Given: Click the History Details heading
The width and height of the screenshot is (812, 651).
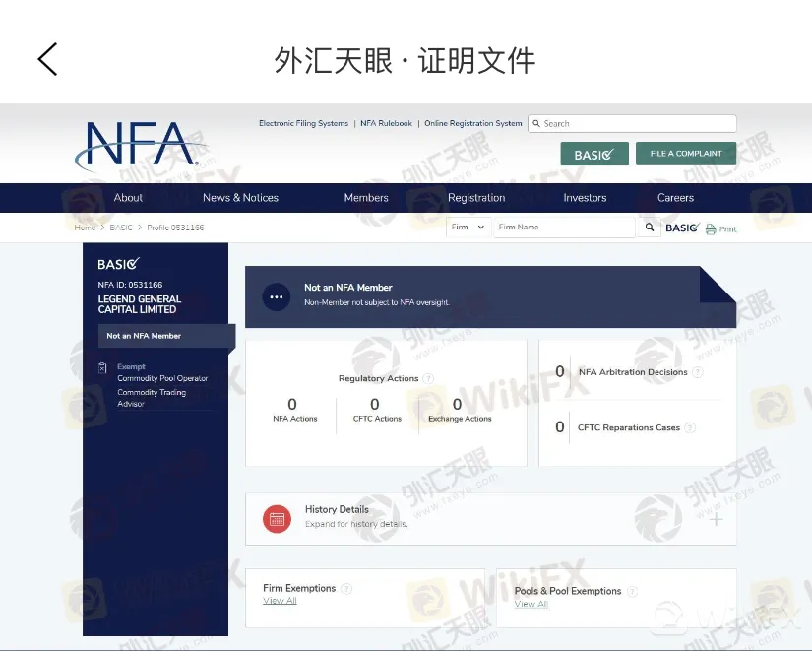Looking at the screenshot, I should tap(338, 509).
